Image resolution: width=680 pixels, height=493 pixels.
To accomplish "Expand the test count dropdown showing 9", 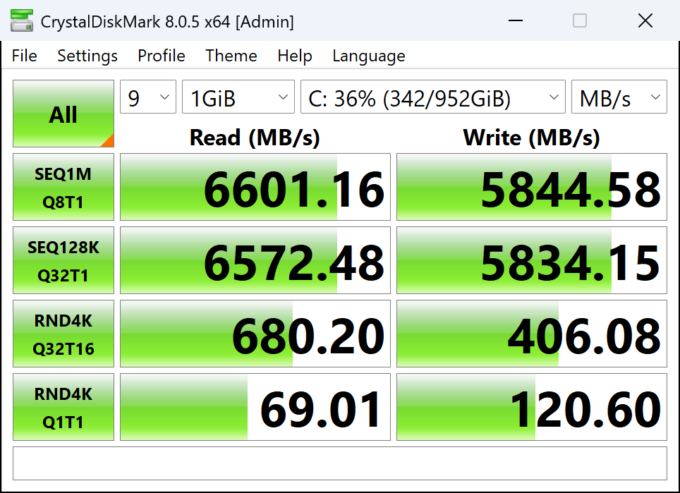I will pyautogui.click(x=148, y=97).
